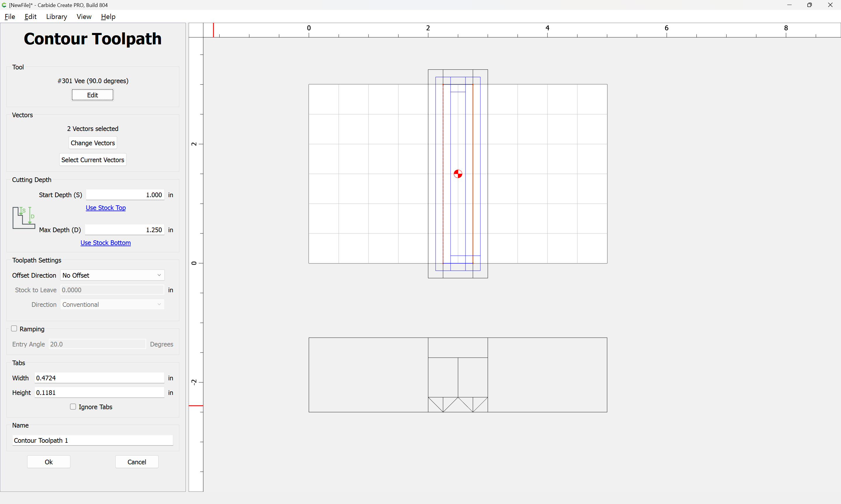Open the File menu
Image resolution: width=841 pixels, height=504 pixels.
(10, 17)
